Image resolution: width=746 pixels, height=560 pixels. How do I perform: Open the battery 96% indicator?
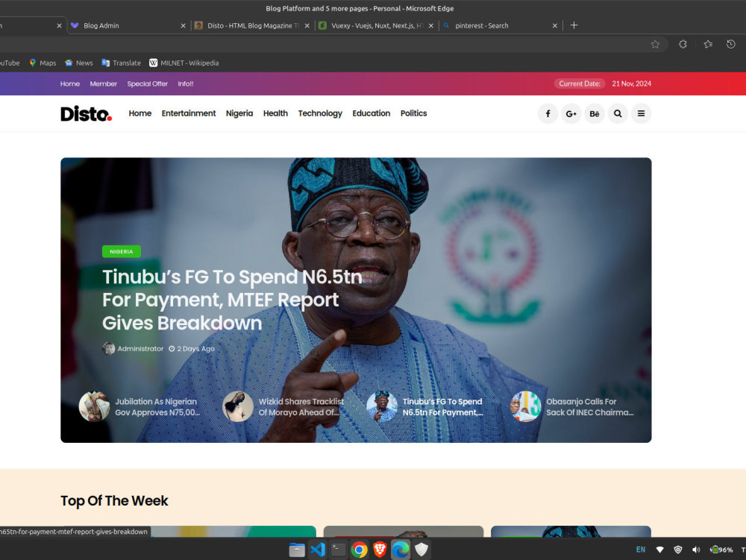coord(721,550)
